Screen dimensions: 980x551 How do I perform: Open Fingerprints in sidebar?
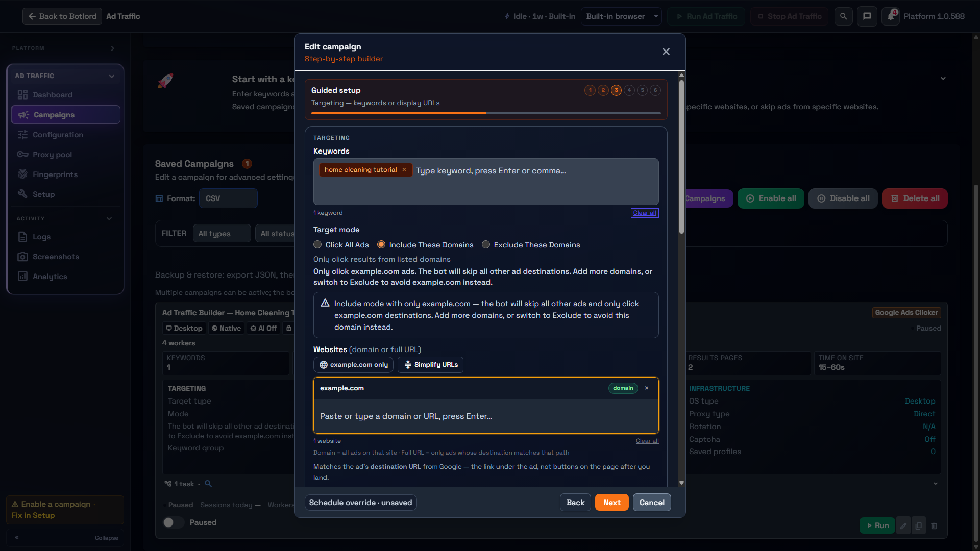[65, 174]
